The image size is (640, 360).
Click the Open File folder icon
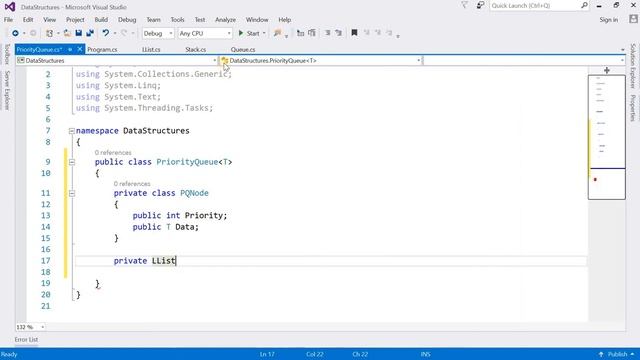click(x=67, y=33)
